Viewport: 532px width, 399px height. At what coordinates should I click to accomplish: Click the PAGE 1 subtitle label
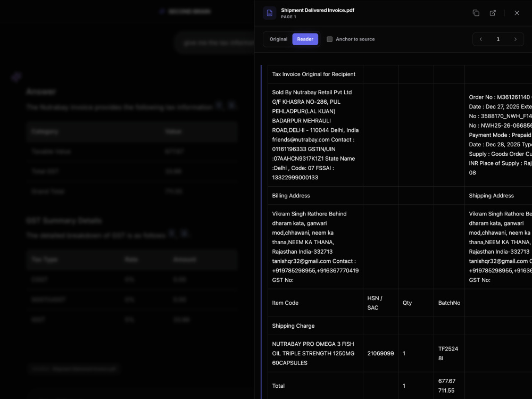(288, 16)
